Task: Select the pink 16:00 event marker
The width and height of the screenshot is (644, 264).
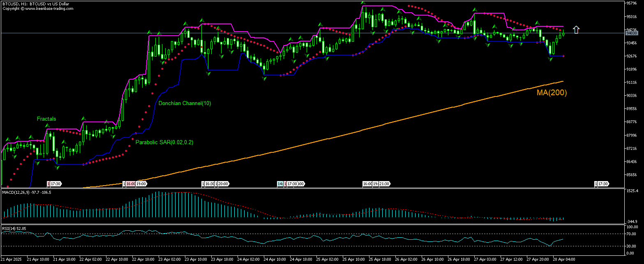Action: tap(130, 184)
